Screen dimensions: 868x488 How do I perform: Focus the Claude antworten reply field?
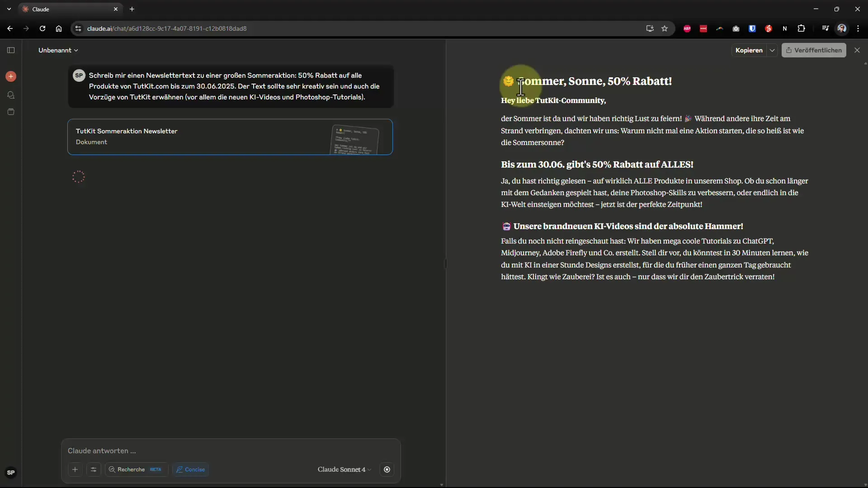(x=231, y=450)
